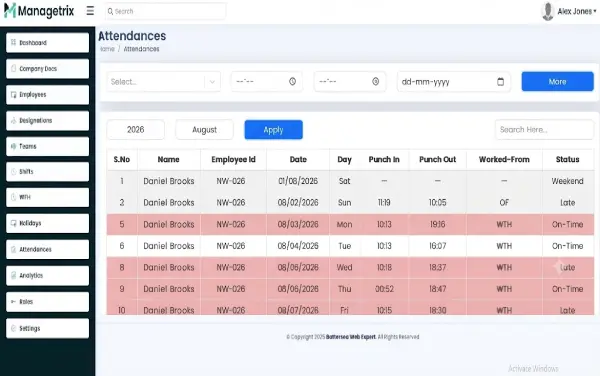This screenshot has width=600, height=376.
Task: Click the blue Apply button
Action: [274, 130]
